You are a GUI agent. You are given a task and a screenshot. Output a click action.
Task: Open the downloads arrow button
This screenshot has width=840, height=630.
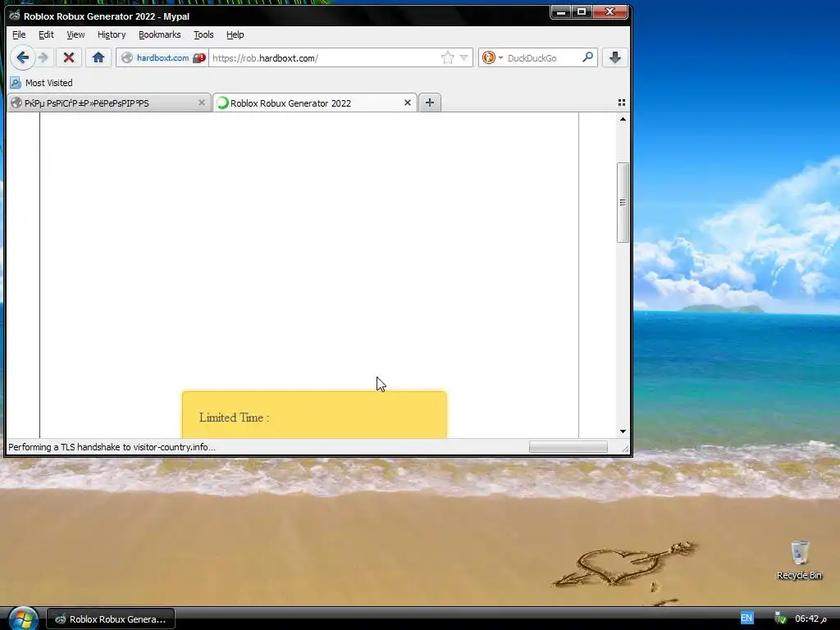point(615,57)
